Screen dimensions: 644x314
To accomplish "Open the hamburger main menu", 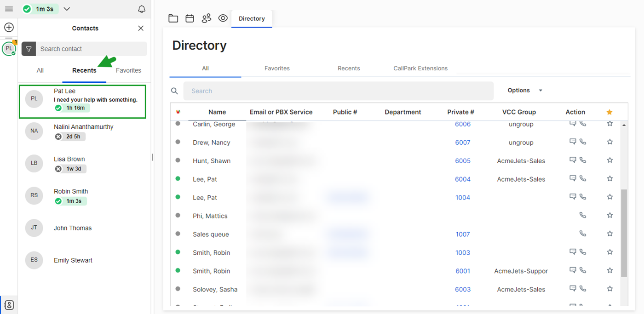I will (x=9, y=9).
